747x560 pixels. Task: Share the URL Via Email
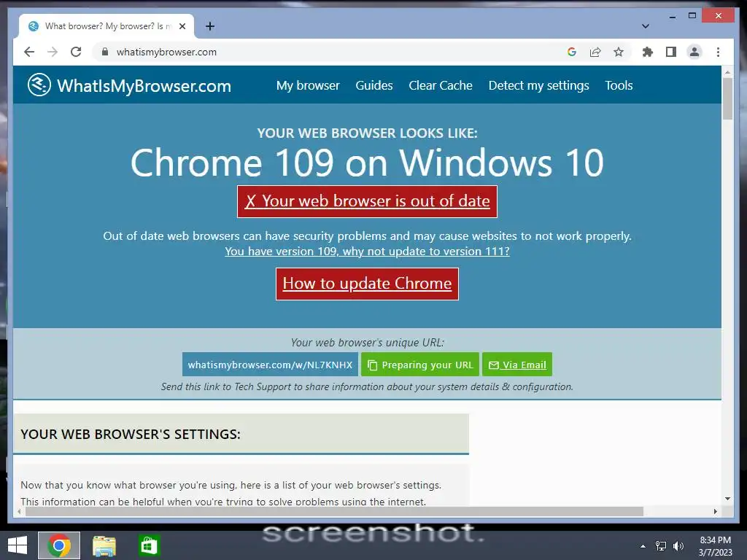coord(517,365)
